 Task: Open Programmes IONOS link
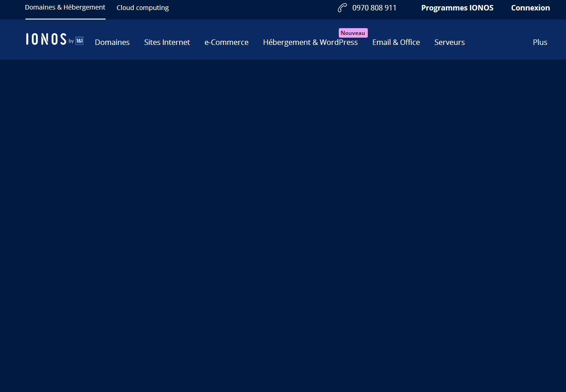(457, 8)
